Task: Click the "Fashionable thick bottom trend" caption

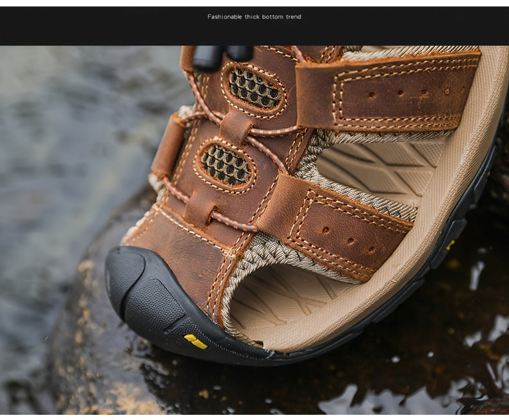Action: (254, 17)
